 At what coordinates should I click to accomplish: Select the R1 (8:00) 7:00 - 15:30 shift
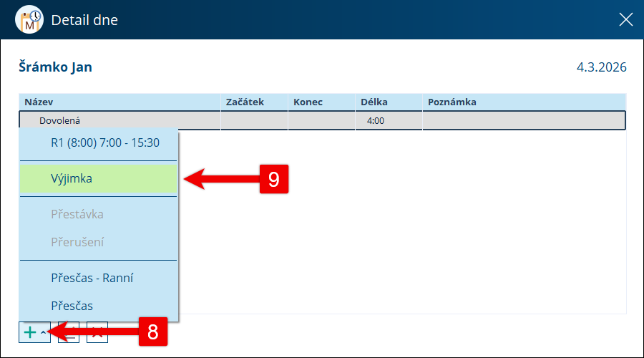[x=98, y=142]
